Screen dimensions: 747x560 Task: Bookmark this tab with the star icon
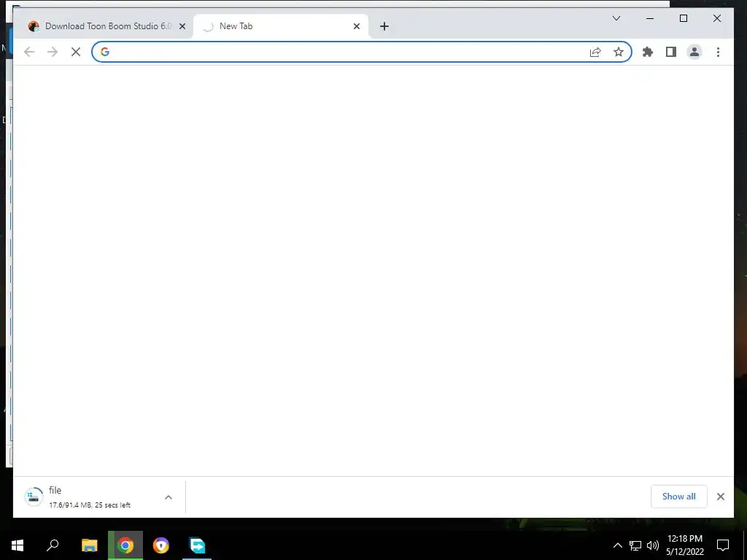click(619, 52)
